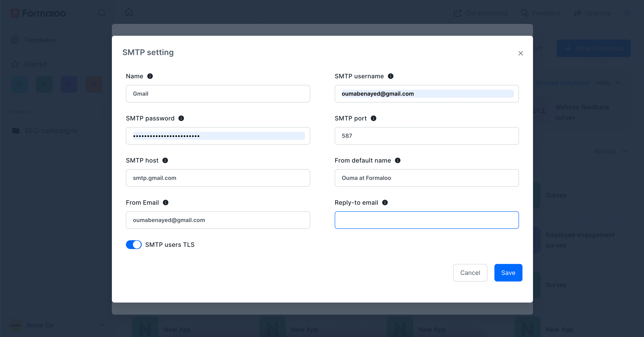The height and width of the screenshot is (337, 644).
Task: Open Starred in the sidebar
Action: coord(29,64)
